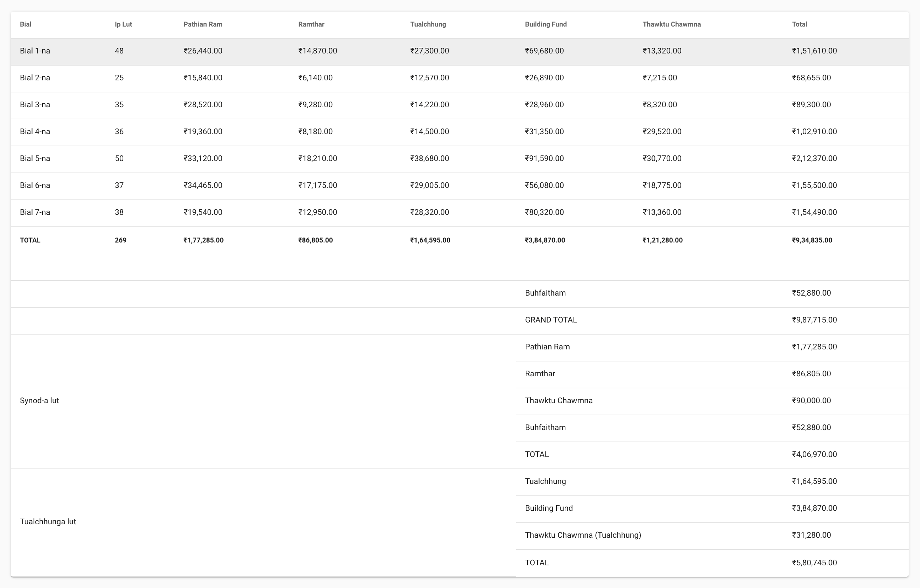
Task: Click Bial 5-na total ₹2,12,370.00
Action: [814, 159]
